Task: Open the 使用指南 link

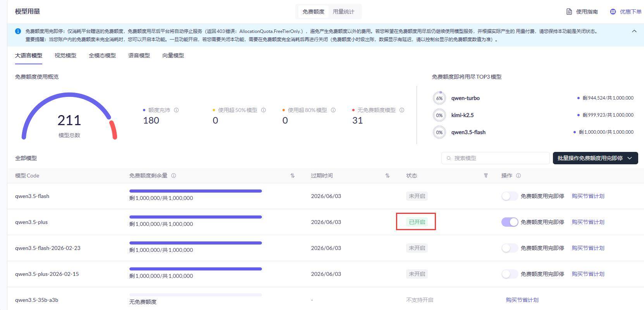Action: coord(582,12)
